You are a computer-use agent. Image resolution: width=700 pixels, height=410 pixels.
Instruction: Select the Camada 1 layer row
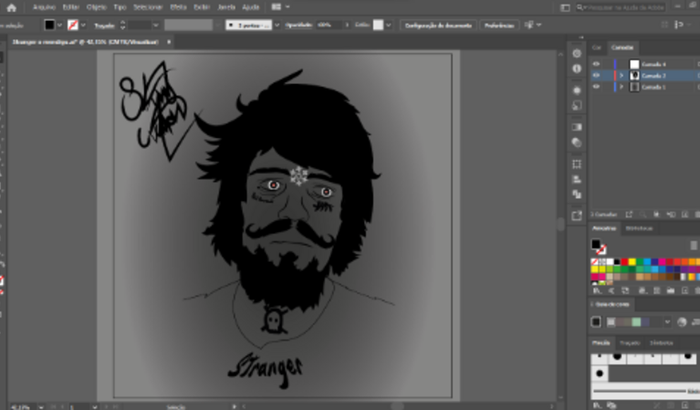pos(645,87)
